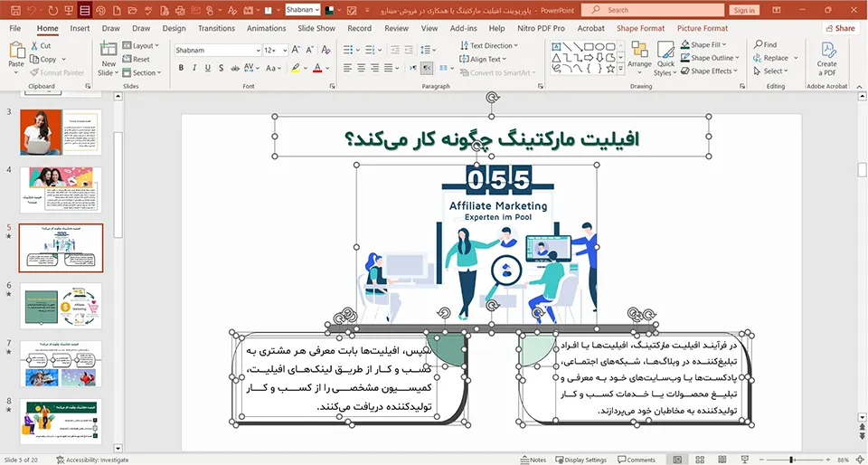Open the File menu
Screen dimensions: 868x465
[15, 28]
